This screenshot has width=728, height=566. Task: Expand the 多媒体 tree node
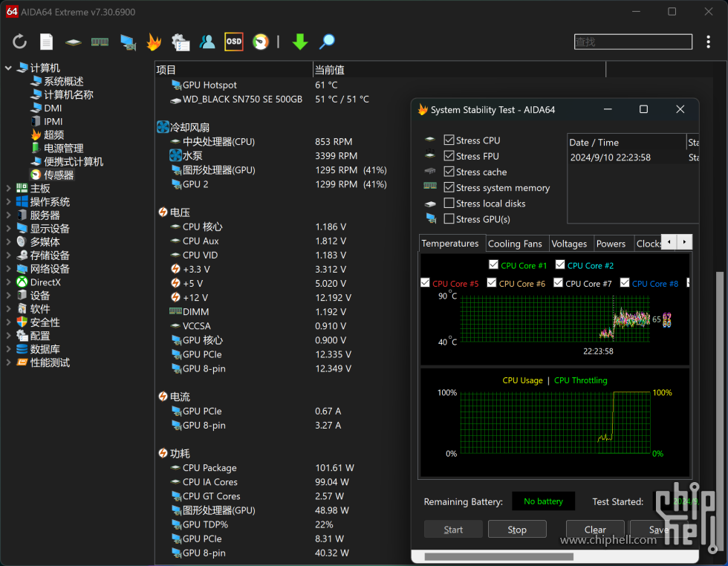pos(8,242)
